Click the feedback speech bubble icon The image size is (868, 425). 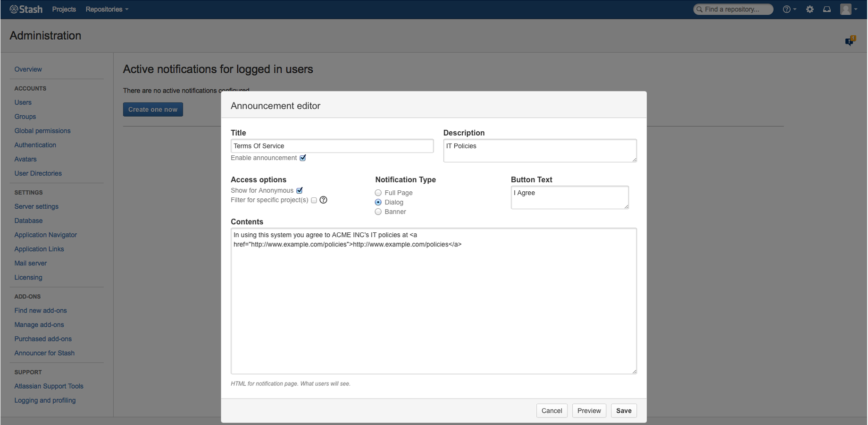850,41
